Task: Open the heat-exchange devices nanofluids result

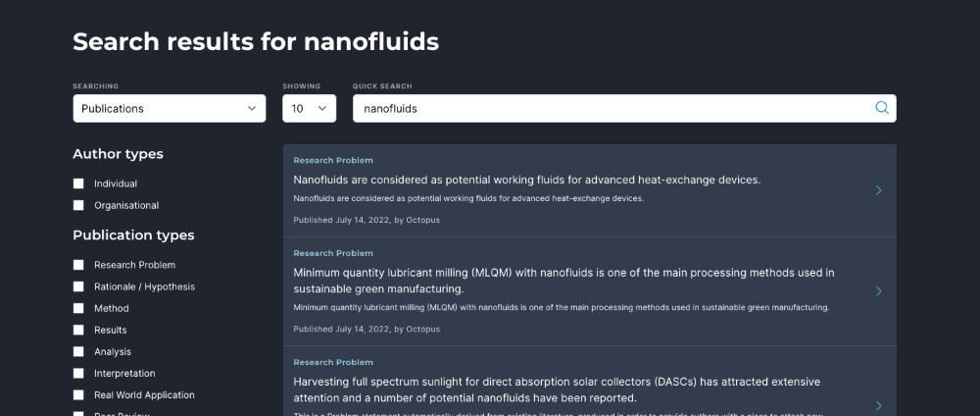Action: [x=589, y=190]
